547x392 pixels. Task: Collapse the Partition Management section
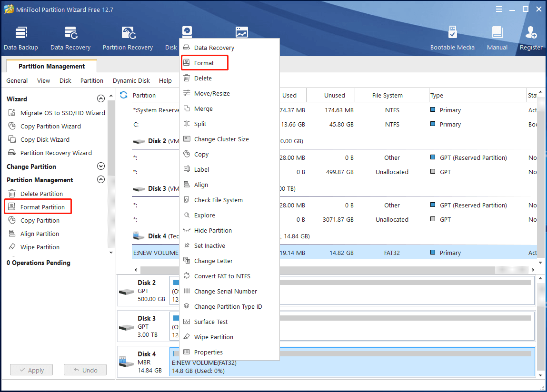(x=101, y=180)
